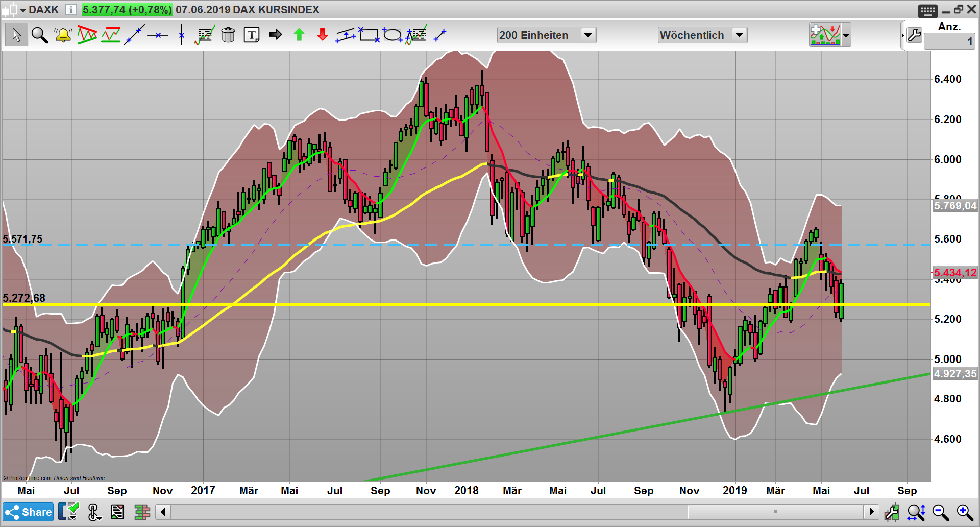Open the Wöchentlich timeframe dropdown
Viewport: 980px width, 527px height.
pyautogui.click(x=702, y=35)
